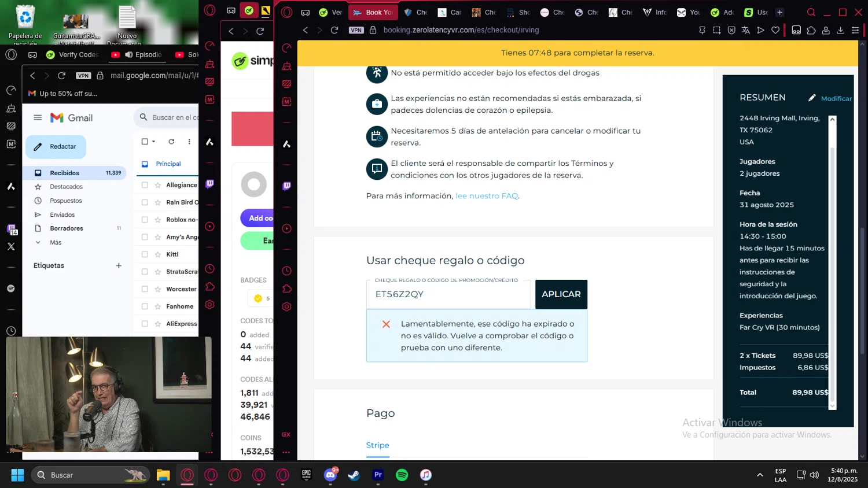Open X (Twitter) in Gmail window sidebar
Image resolution: width=868 pixels, height=488 pixels.
point(11,246)
